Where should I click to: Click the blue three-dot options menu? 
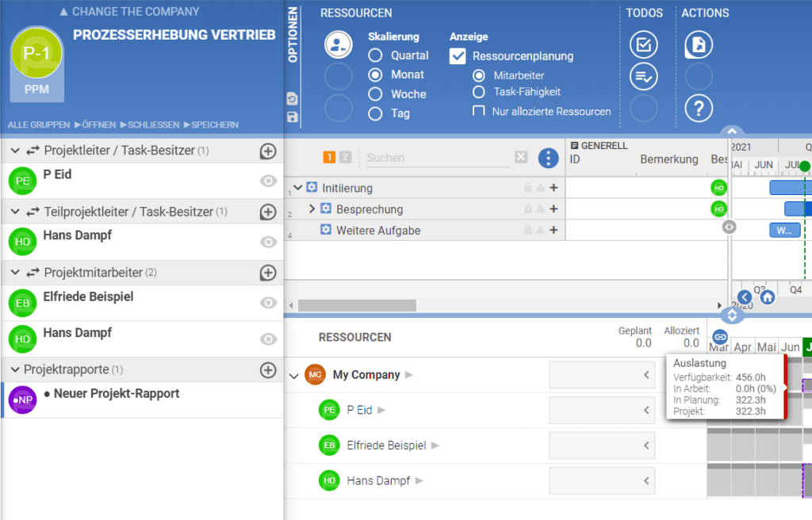548,158
